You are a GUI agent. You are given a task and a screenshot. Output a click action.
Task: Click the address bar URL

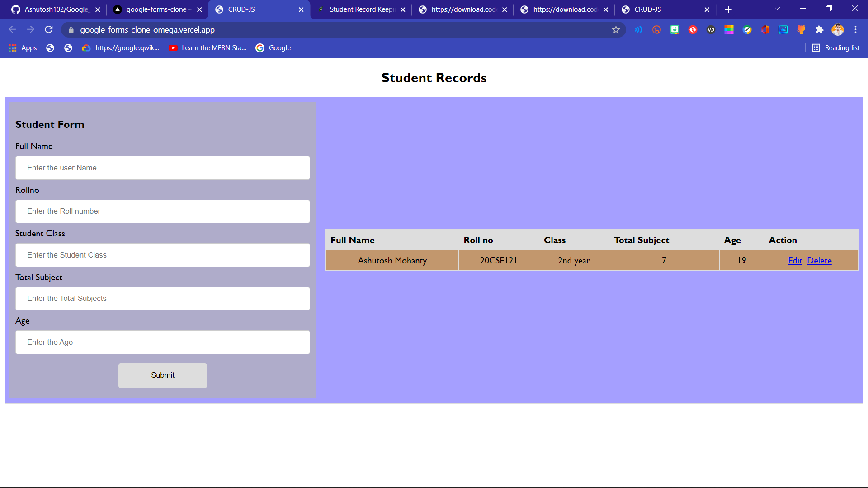click(x=147, y=30)
